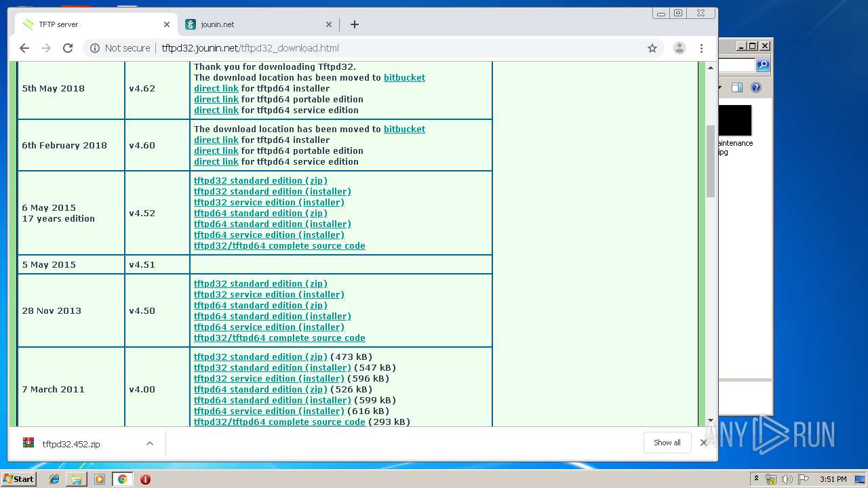Click v4.62 direct link for portable edition
The width and height of the screenshot is (868, 488).
216,99
